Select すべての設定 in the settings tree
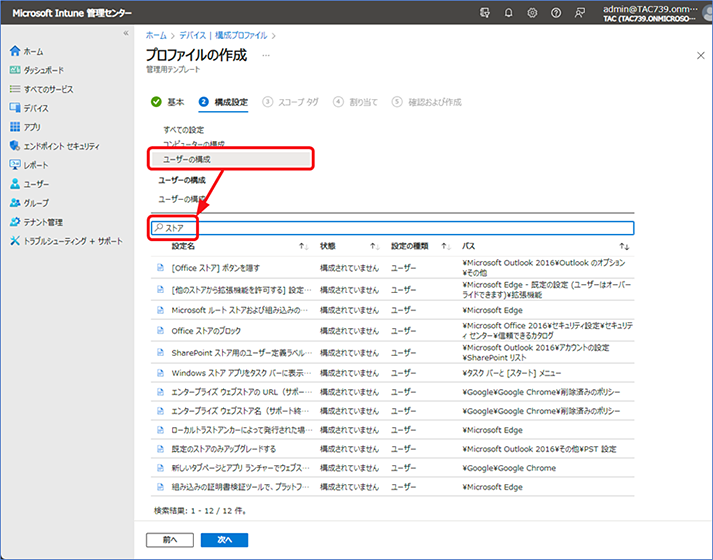The width and height of the screenshot is (713, 560). [x=184, y=130]
